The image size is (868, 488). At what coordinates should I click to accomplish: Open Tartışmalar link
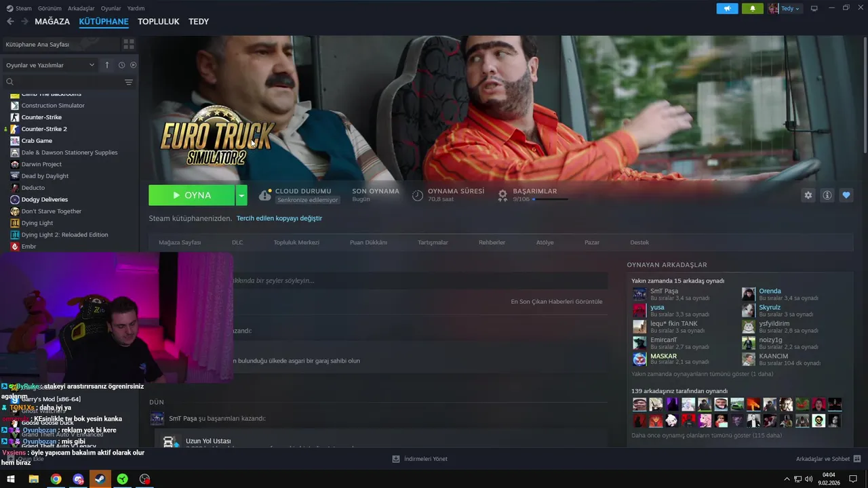433,243
